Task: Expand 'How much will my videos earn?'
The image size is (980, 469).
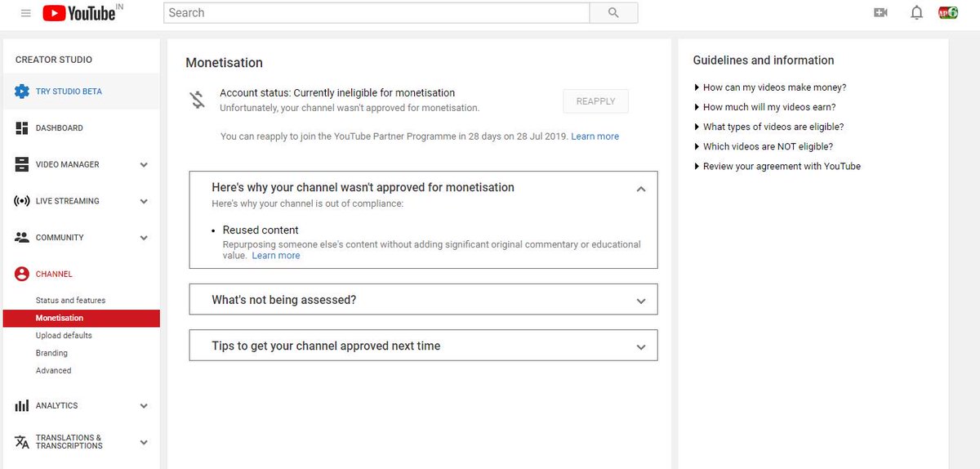Action: [764, 107]
